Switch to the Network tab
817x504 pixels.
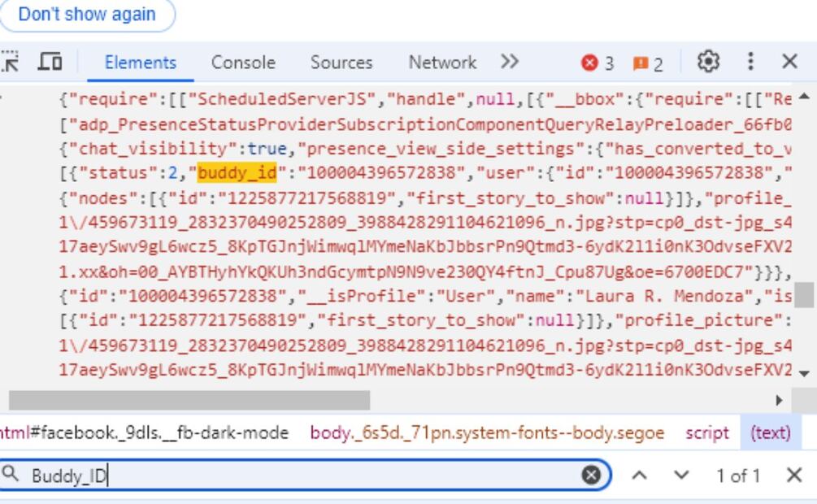(442, 63)
